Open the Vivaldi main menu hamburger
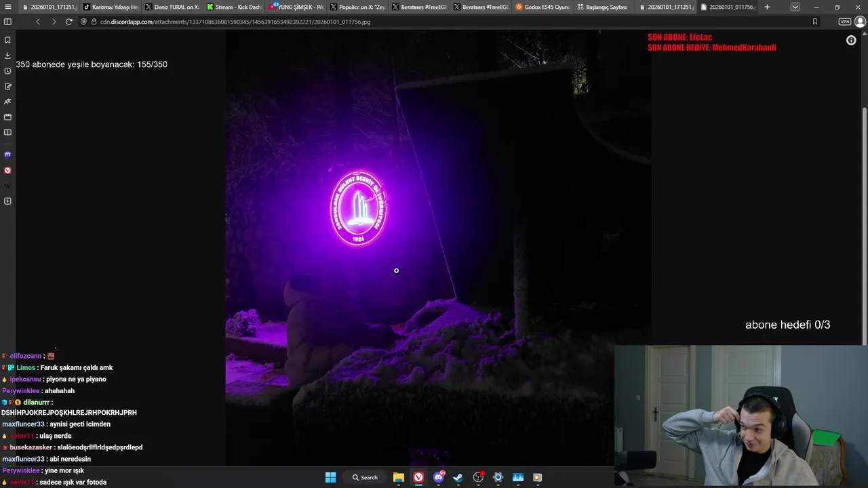This screenshot has height=488, width=868. point(7,7)
